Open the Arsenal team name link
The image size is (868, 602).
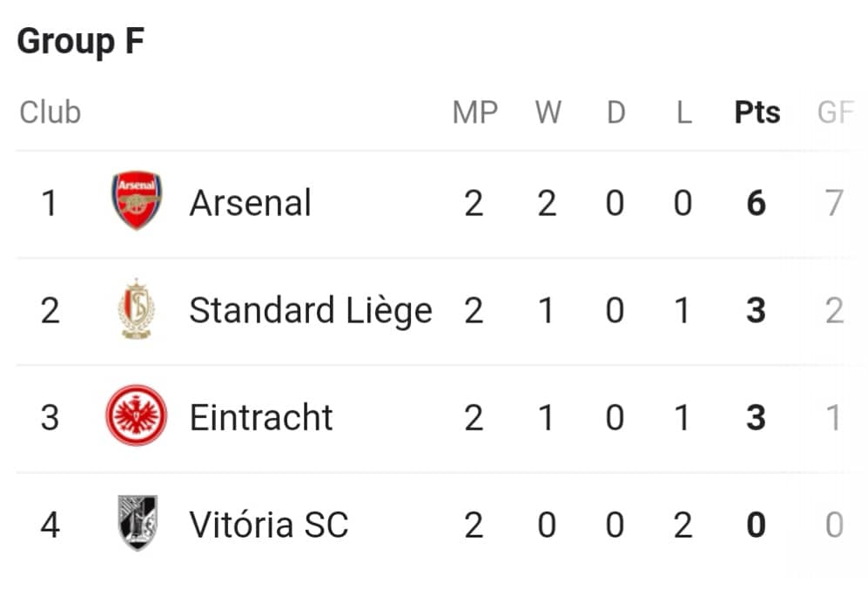point(250,203)
